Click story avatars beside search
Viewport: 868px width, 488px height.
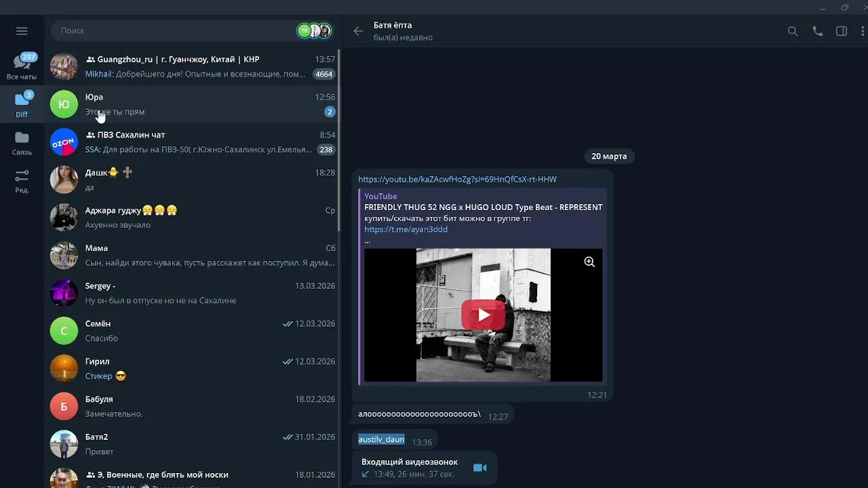tap(315, 30)
